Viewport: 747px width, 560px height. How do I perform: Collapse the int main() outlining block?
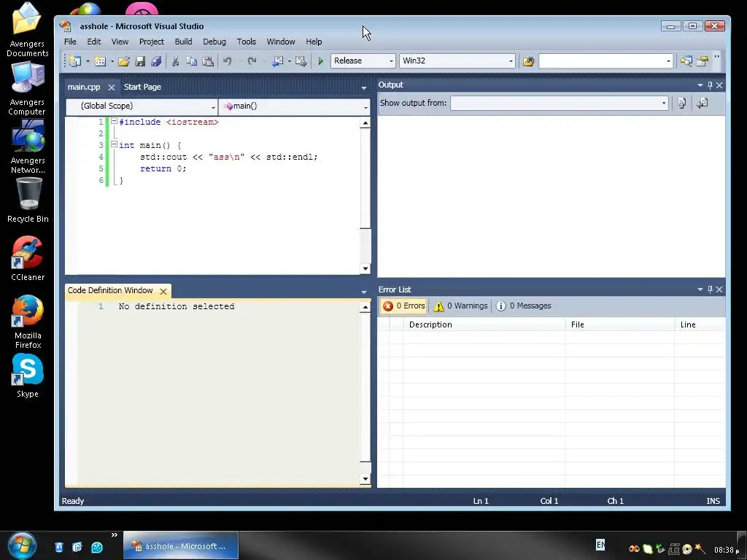pos(114,144)
